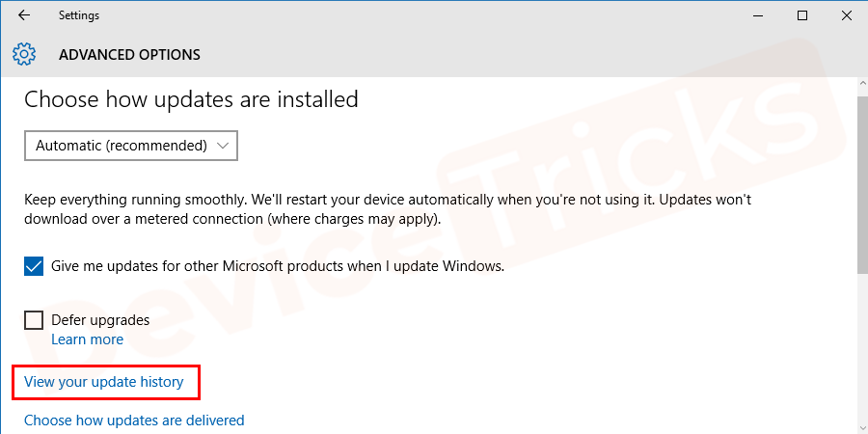Open the Automatic (recommended) dropdown
The width and height of the screenshot is (868, 434).
(x=130, y=146)
